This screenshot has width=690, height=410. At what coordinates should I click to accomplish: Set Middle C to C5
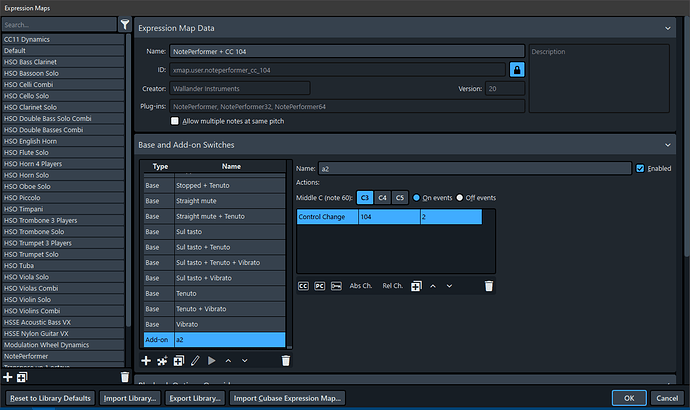coord(400,198)
